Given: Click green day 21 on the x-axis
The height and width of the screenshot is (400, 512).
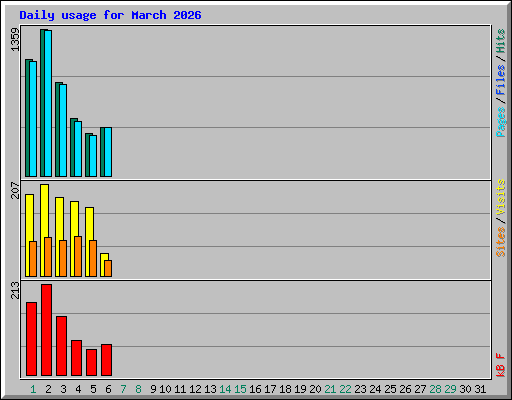Looking at the screenshot, I should tap(330, 389).
